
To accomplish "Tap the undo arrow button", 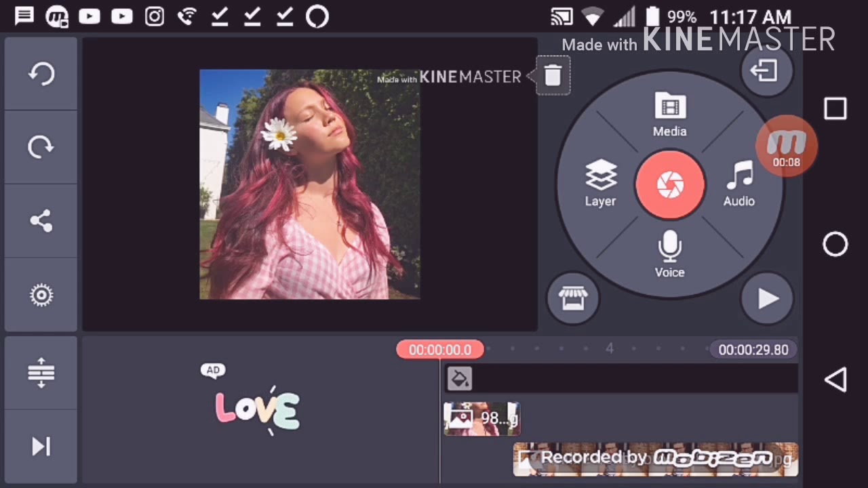I will (41, 73).
